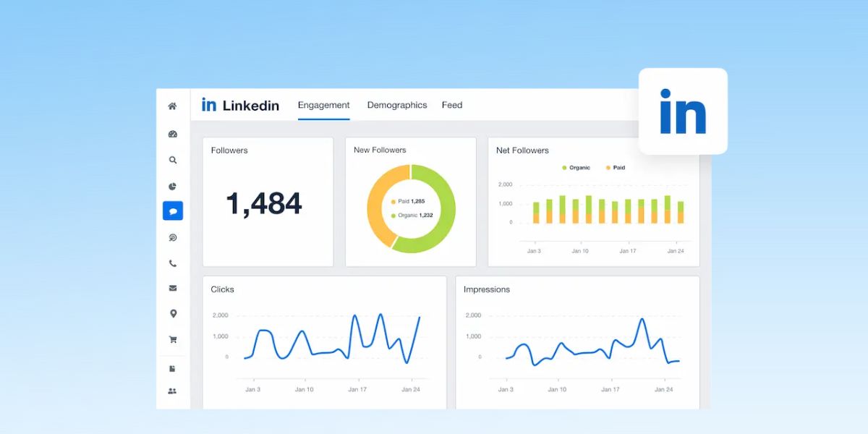Open the document reports sidebar icon

click(x=172, y=369)
